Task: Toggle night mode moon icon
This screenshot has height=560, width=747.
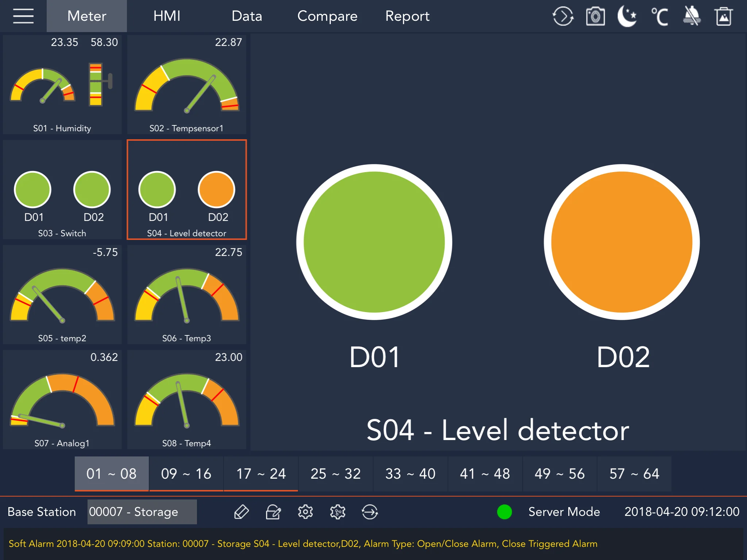Action: tap(627, 16)
